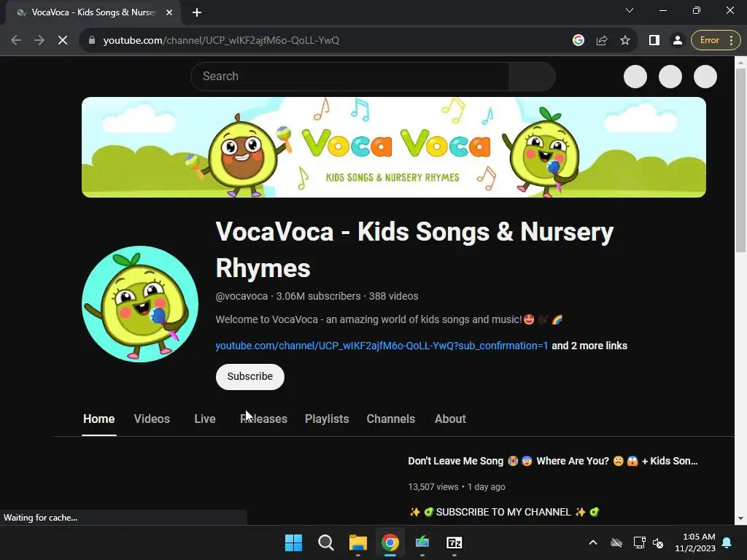Open the VocaVoca avocado channel avatar

140,304
